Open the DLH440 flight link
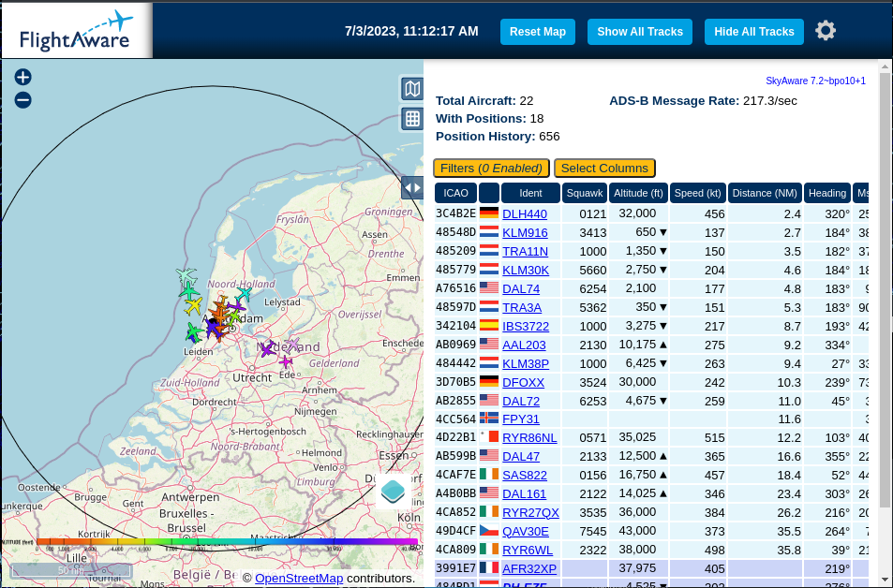 (x=525, y=214)
